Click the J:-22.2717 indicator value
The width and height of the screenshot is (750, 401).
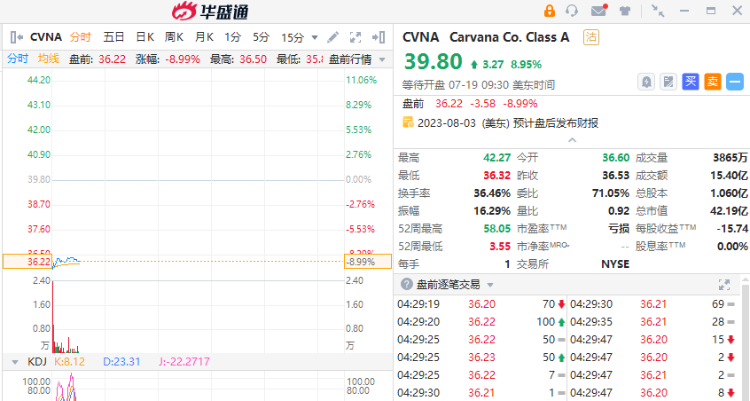[184, 361]
